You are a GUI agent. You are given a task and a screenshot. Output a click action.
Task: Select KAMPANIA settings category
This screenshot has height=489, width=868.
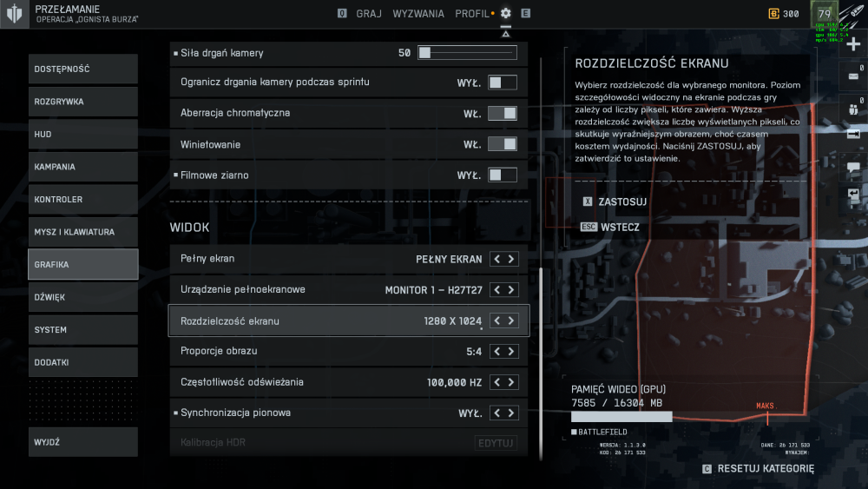coord(83,167)
